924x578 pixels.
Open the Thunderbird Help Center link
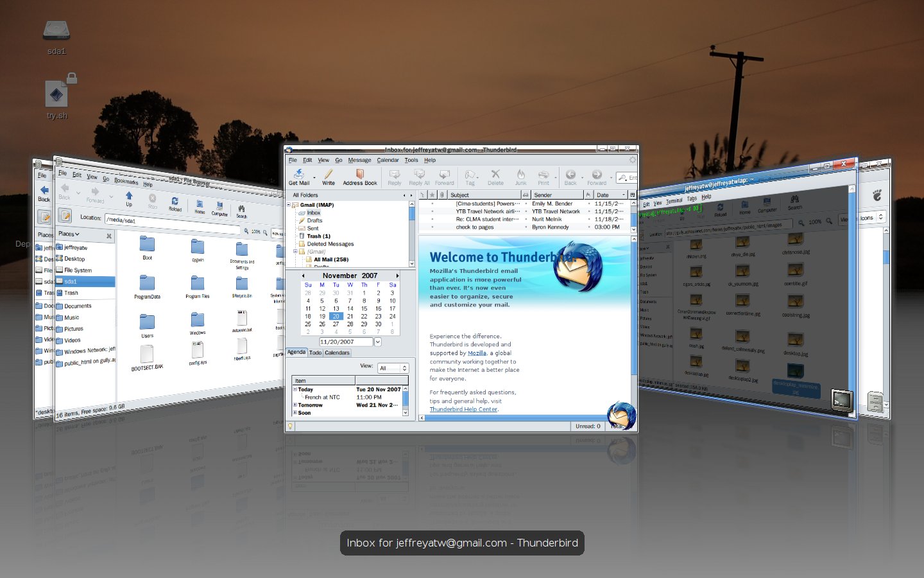[463, 409]
